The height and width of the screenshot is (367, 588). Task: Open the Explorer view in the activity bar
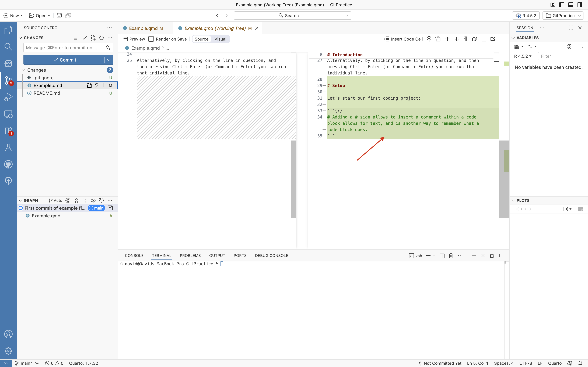point(8,30)
